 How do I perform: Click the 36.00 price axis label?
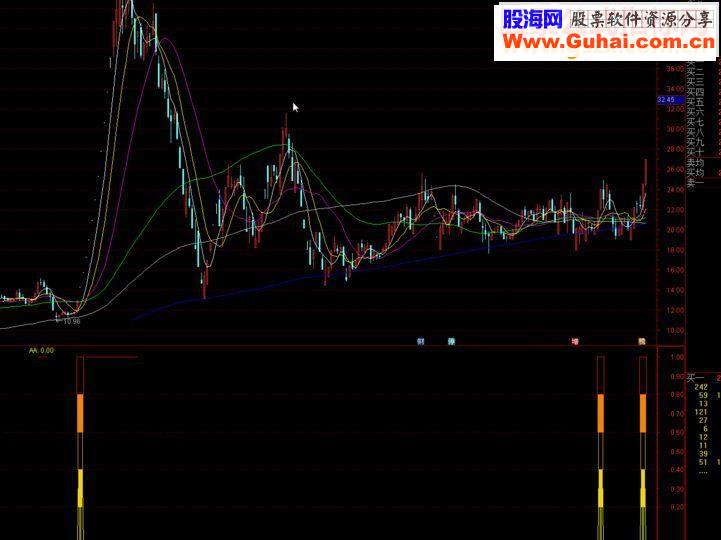tap(675, 69)
